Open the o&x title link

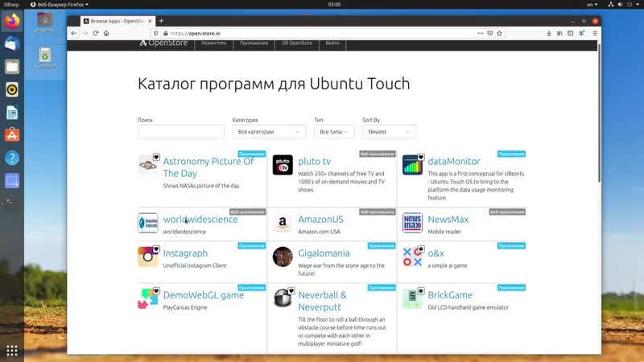click(x=436, y=253)
